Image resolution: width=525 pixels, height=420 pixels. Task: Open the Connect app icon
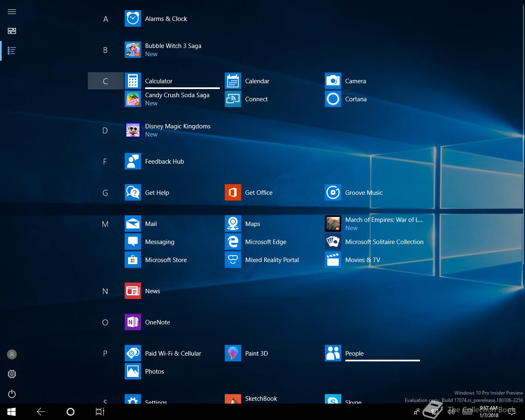tap(233, 99)
